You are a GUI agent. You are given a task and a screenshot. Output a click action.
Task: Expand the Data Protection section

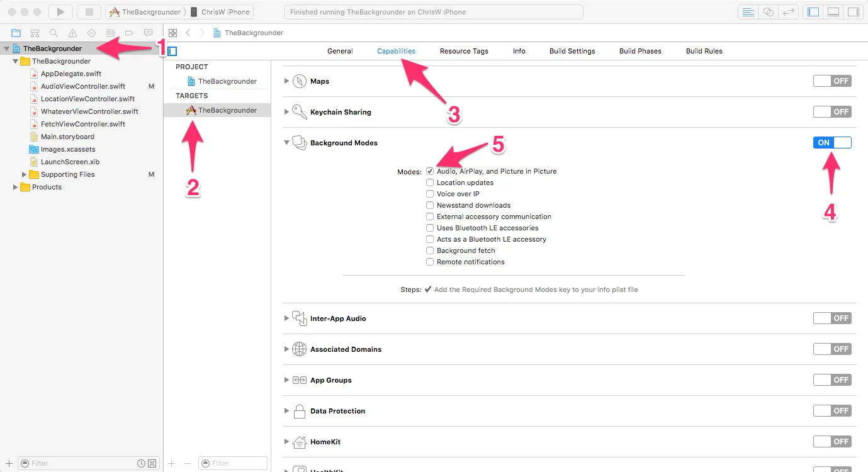click(286, 411)
